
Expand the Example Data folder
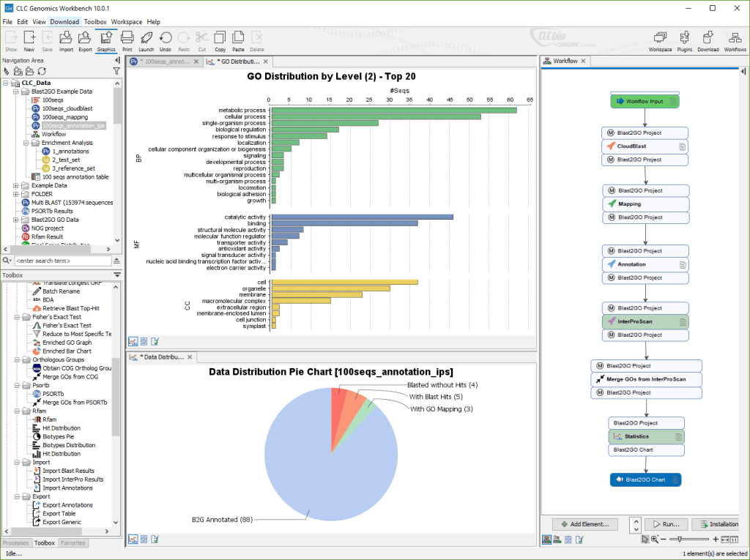click(x=16, y=185)
